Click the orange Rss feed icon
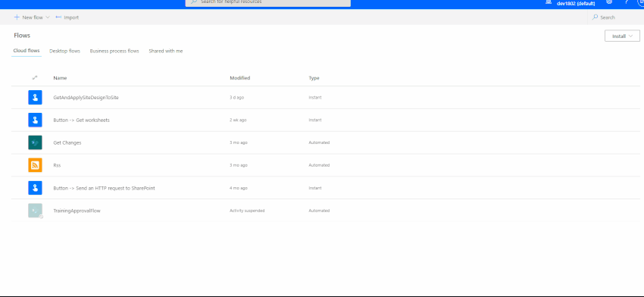Viewport: 644px width, 297px height. [x=35, y=165]
